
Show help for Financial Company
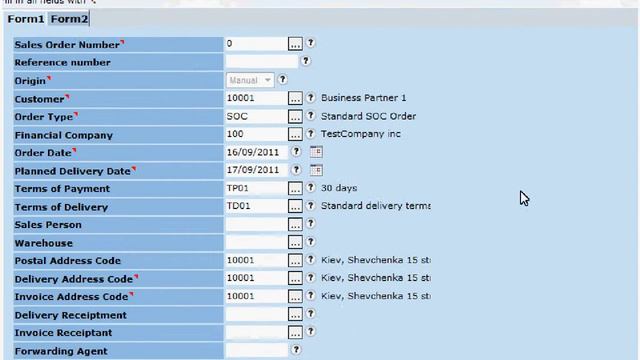click(x=311, y=133)
